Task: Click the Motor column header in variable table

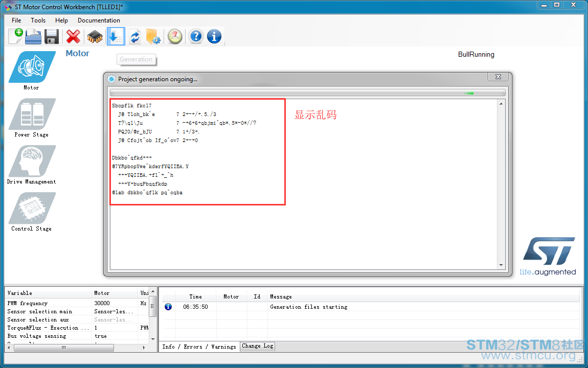Action: click(x=115, y=293)
